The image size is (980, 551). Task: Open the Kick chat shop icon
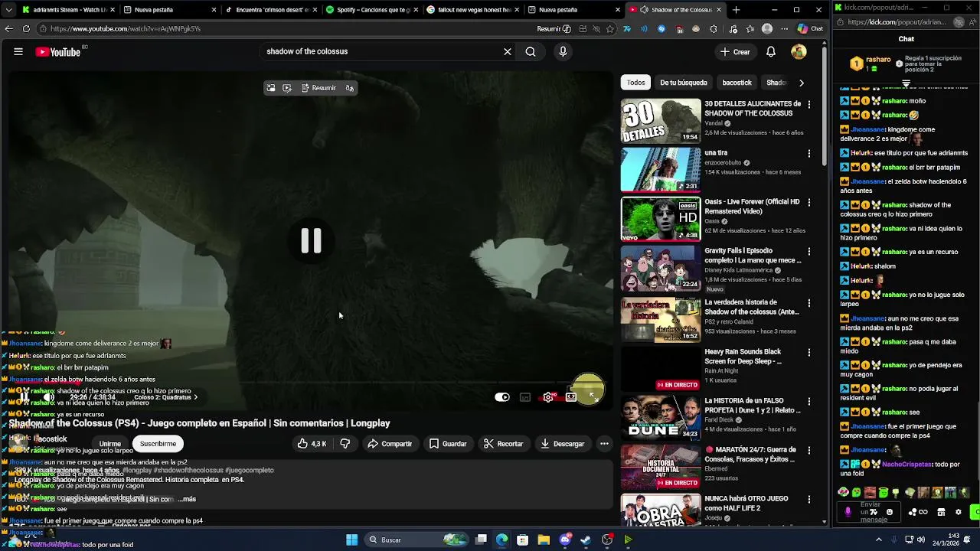click(x=941, y=512)
